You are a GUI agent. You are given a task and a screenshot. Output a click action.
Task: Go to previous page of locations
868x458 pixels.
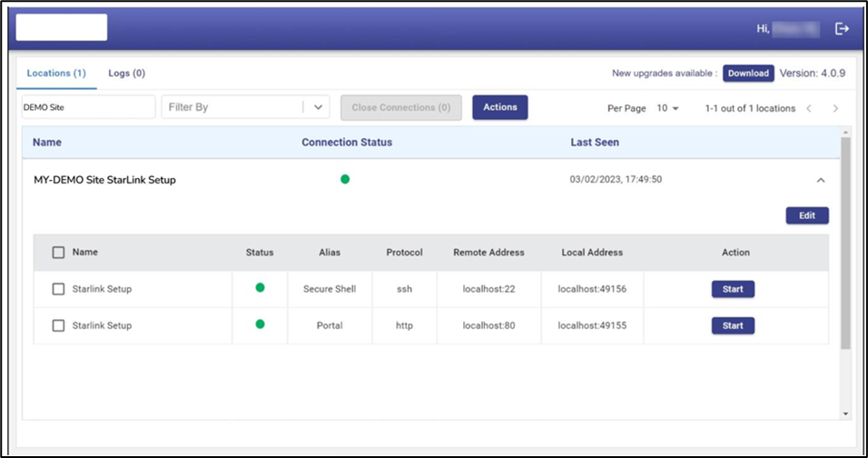[x=808, y=108]
